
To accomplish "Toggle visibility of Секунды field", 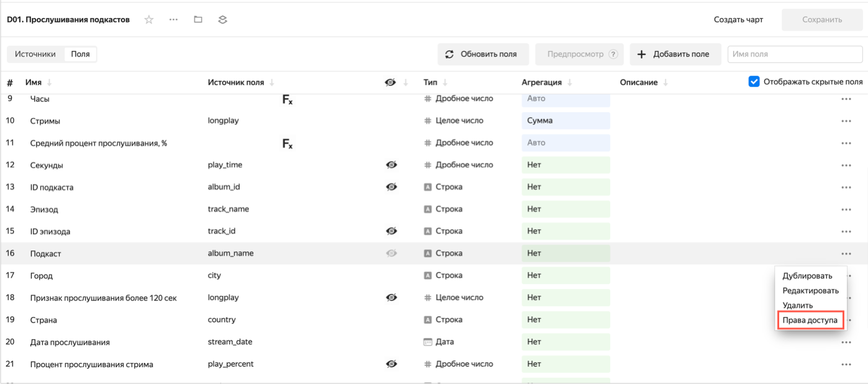I will pyautogui.click(x=391, y=165).
